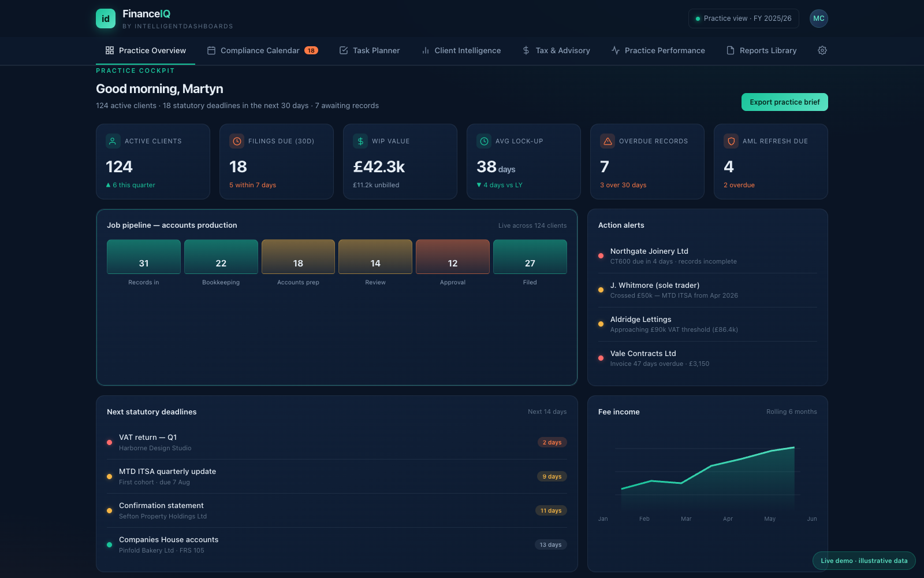924x578 pixels.
Task: Click the 'Live across 124 clients' label
Action: pyautogui.click(x=532, y=225)
